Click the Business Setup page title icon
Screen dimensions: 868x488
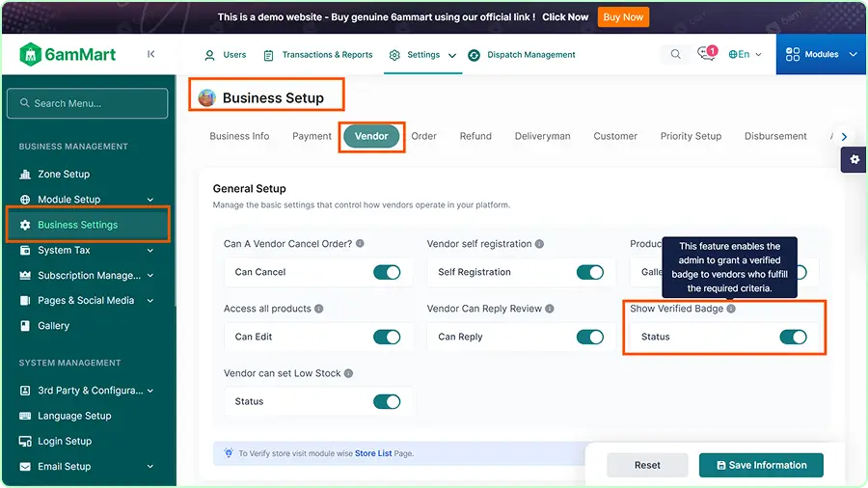click(x=207, y=98)
